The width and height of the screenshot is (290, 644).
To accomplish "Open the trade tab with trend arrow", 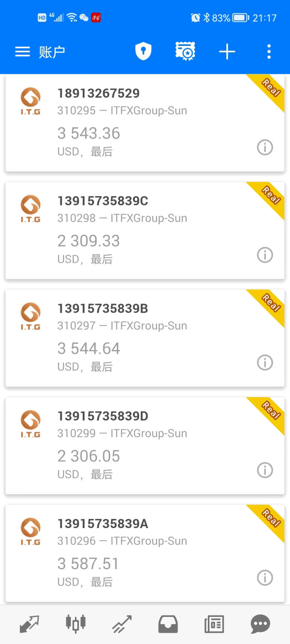I will (122, 624).
